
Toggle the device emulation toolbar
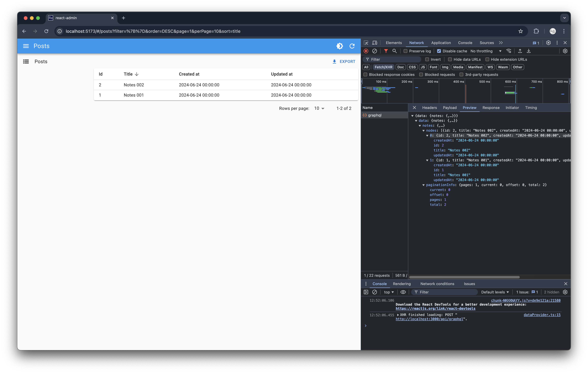click(x=375, y=42)
